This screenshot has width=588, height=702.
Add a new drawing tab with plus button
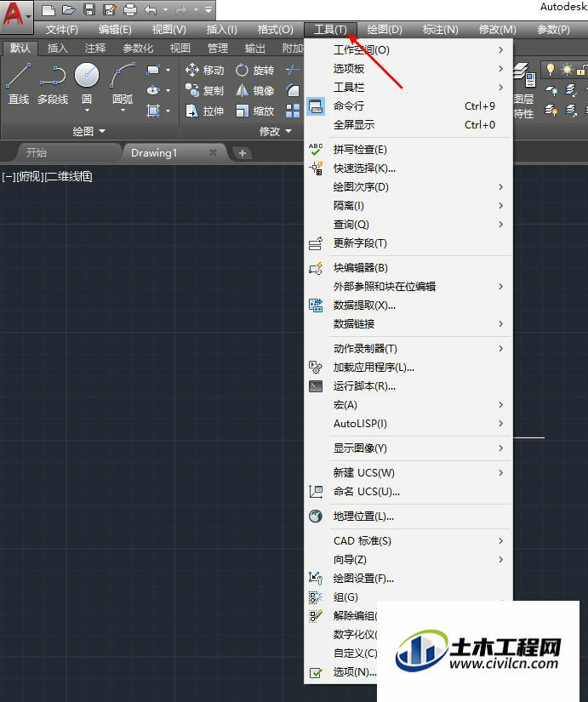243,153
